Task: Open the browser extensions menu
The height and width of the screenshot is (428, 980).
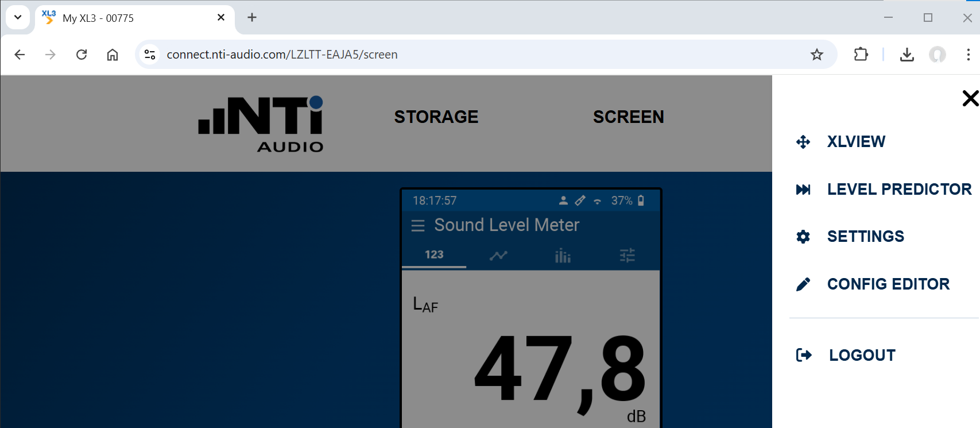Action: [x=861, y=55]
